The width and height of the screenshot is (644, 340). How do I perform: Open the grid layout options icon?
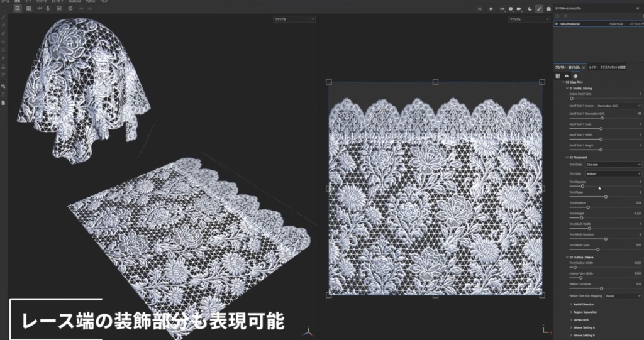(x=29, y=8)
